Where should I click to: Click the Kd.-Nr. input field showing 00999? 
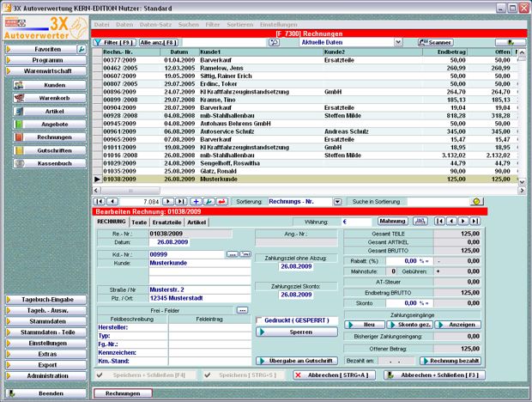(x=186, y=254)
